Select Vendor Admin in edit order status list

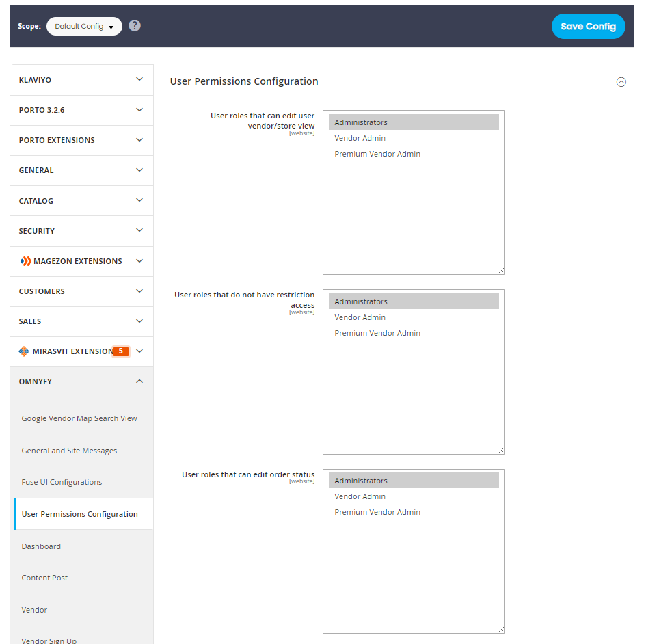(x=414, y=496)
